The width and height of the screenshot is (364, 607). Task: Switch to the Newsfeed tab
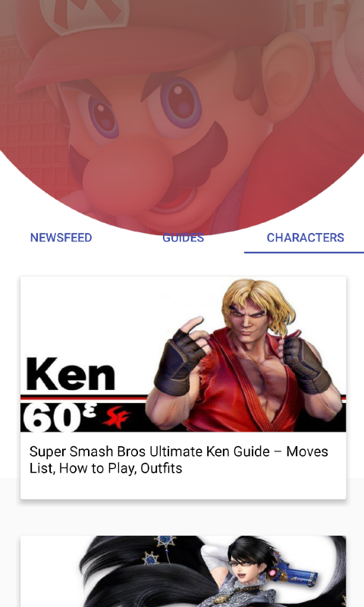pyautogui.click(x=61, y=237)
